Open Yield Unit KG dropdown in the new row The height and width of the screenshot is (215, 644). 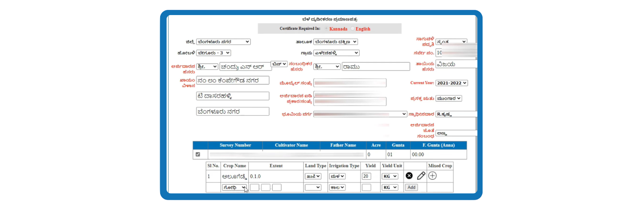[x=390, y=187]
